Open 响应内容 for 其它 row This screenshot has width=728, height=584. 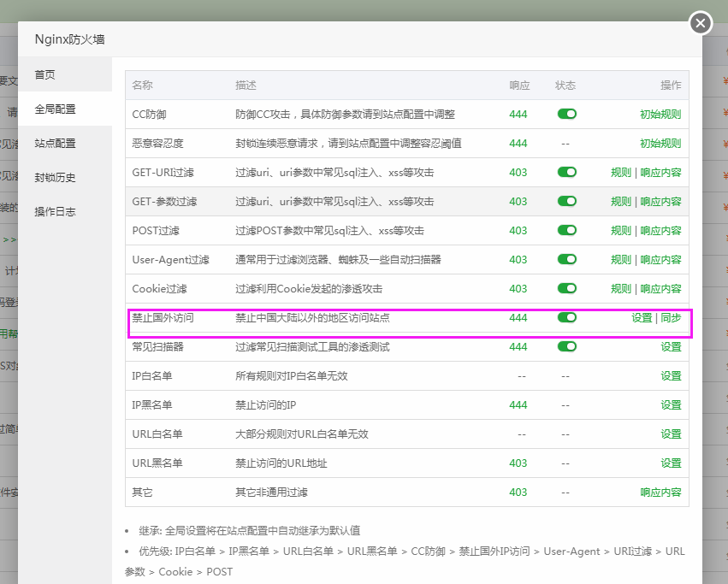click(x=660, y=493)
